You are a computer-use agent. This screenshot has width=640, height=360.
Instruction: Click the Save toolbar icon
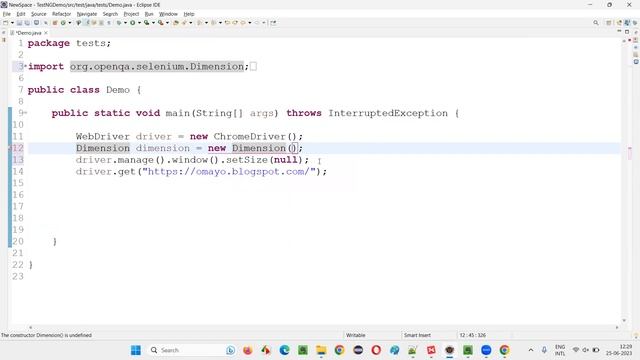coord(19,23)
